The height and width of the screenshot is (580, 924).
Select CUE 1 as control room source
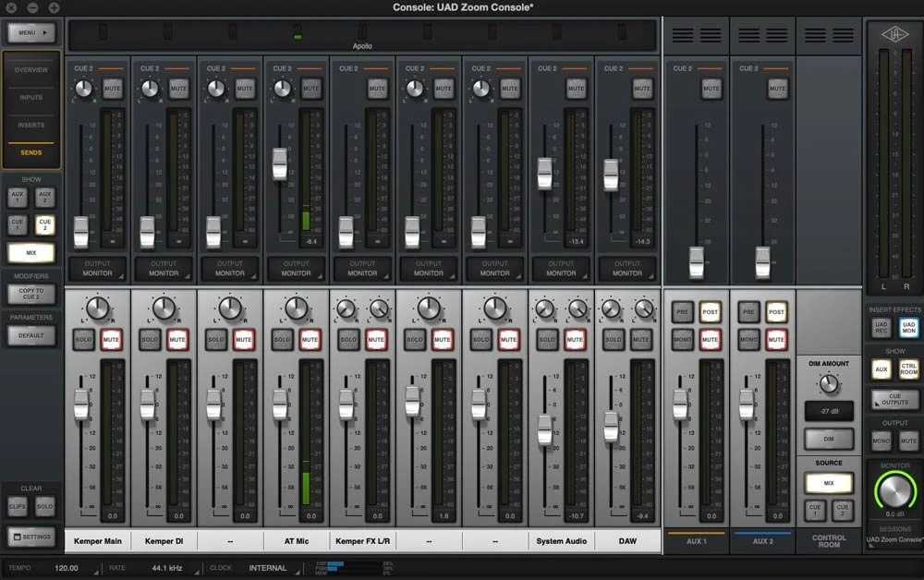click(x=815, y=510)
